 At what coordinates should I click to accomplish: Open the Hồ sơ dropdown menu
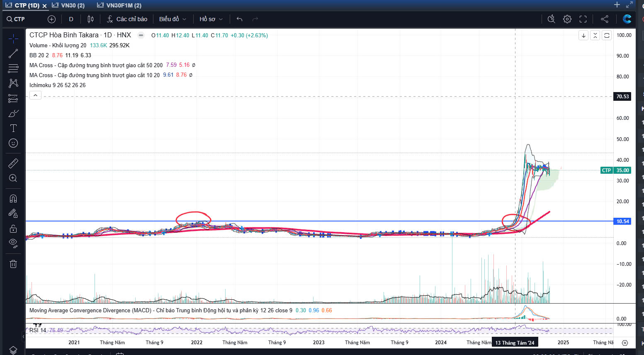pyautogui.click(x=211, y=19)
